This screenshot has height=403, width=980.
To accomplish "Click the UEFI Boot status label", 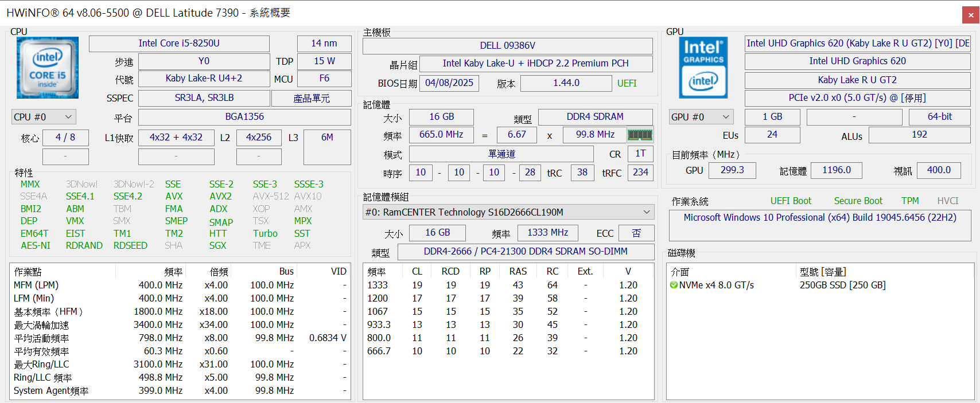I will [x=791, y=201].
